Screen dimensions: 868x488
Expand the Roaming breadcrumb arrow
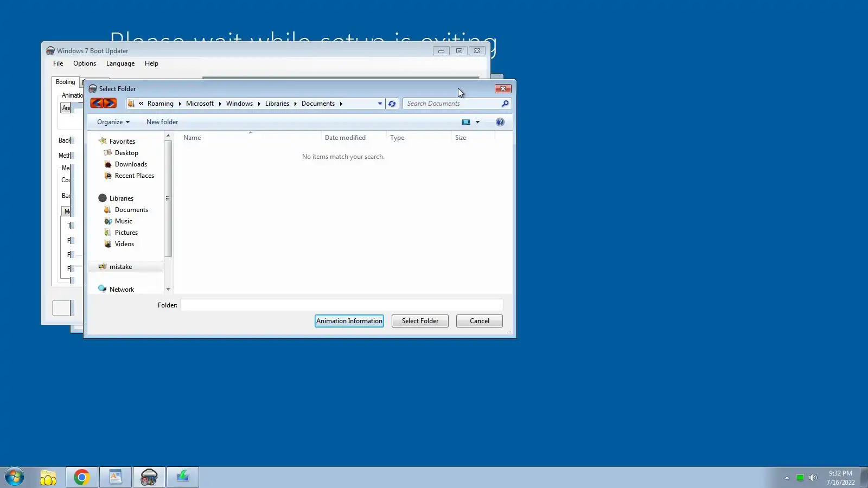(x=180, y=104)
